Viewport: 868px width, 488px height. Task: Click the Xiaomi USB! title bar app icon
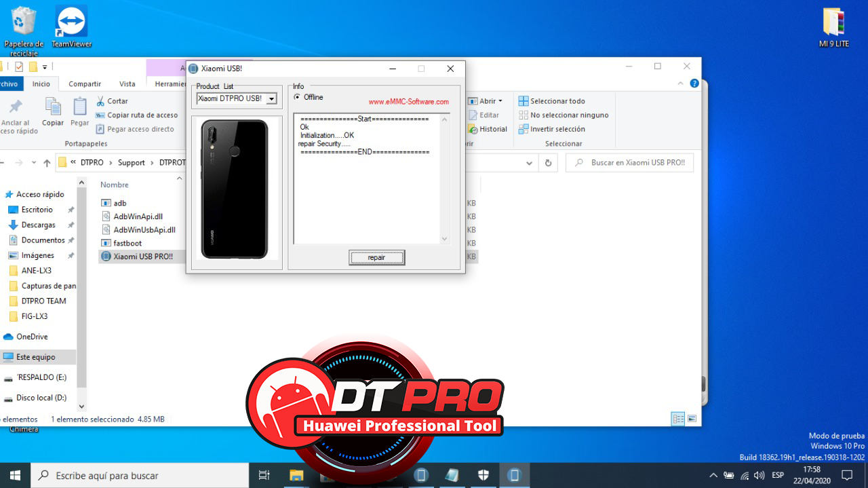tap(193, 69)
